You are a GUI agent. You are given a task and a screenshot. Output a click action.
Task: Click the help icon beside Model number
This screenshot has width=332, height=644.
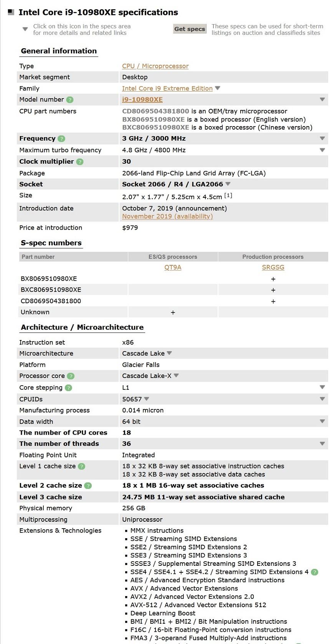click(x=69, y=100)
